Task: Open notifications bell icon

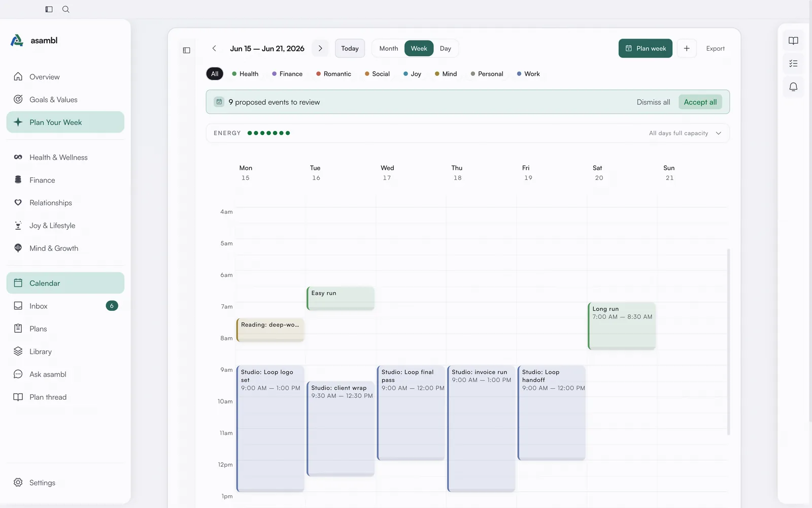Action: (793, 87)
